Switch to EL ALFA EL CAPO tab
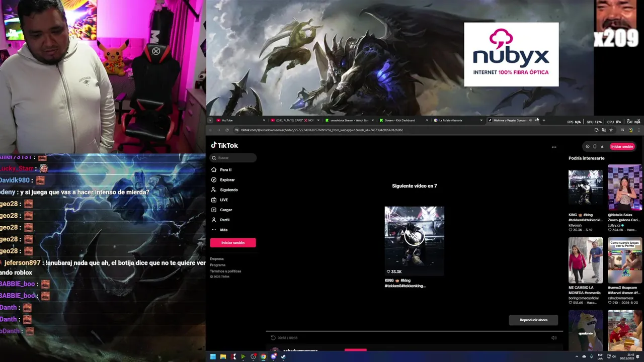The height and width of the screenshot is (362, 644). [x=294, y=121]
